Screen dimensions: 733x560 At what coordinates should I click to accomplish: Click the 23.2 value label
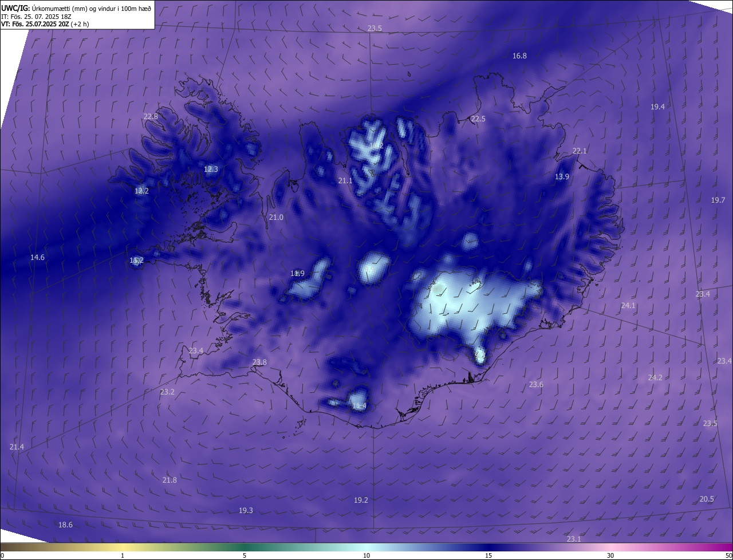coord(167,392)
